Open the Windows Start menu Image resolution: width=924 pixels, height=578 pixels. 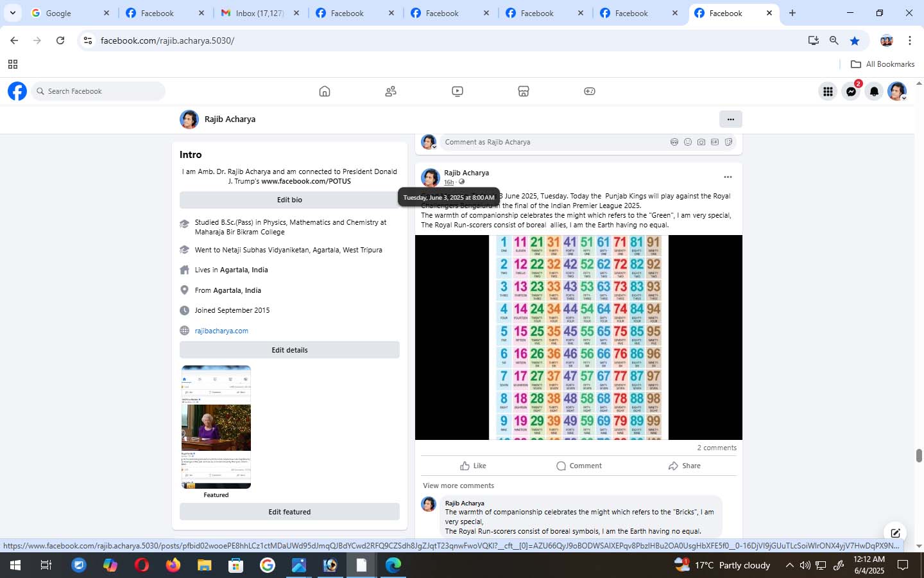point(15,565)
